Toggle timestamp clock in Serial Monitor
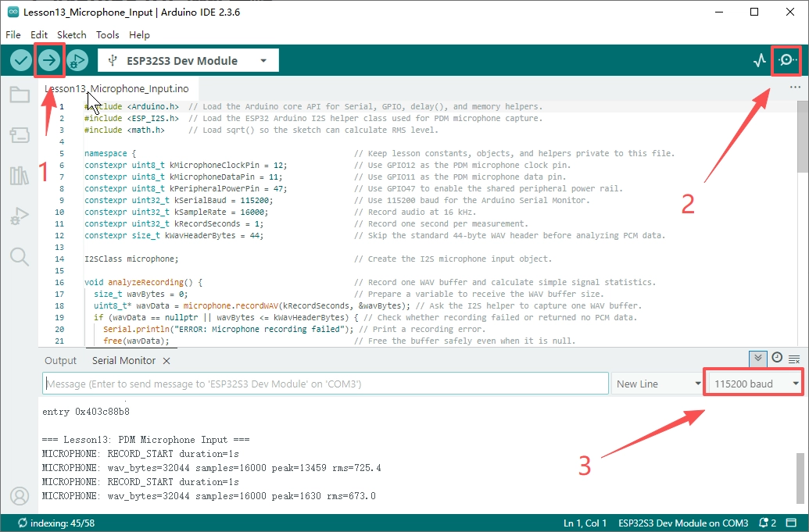This screenshot has height=532, width=809. point(777,358)
